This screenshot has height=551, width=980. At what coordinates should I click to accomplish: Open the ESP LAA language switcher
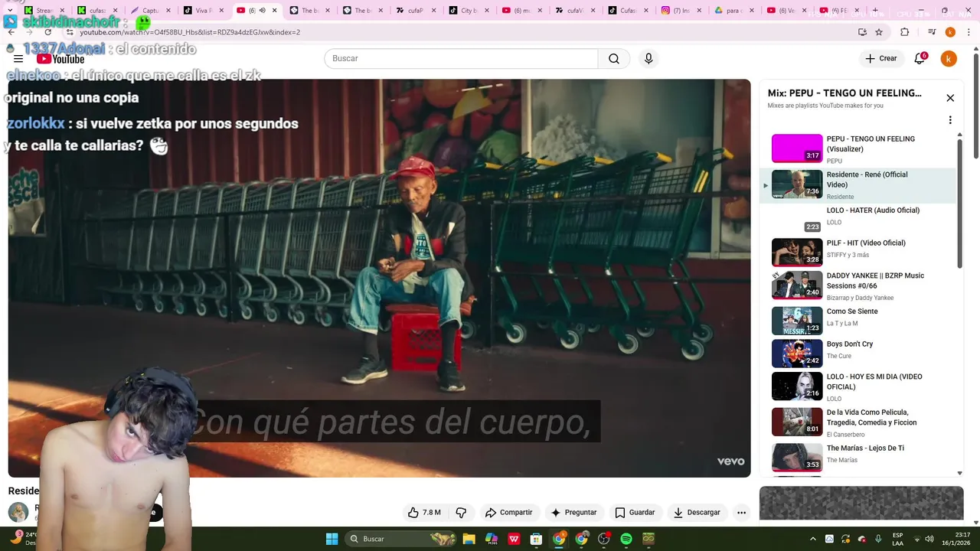(x=897, y=539)
